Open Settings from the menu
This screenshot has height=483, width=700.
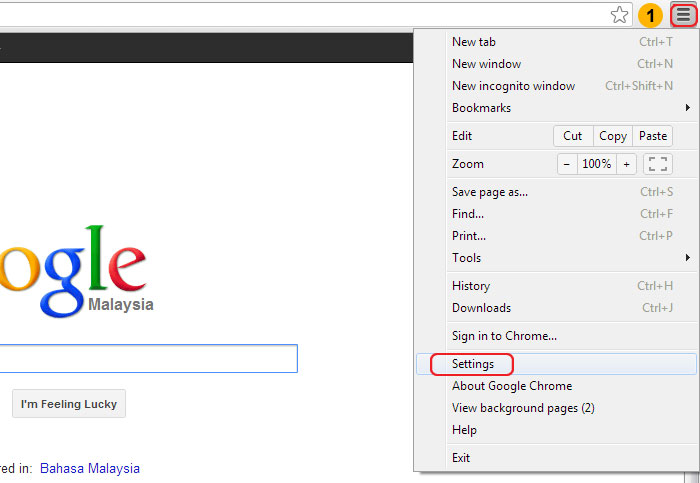point(556,364)
